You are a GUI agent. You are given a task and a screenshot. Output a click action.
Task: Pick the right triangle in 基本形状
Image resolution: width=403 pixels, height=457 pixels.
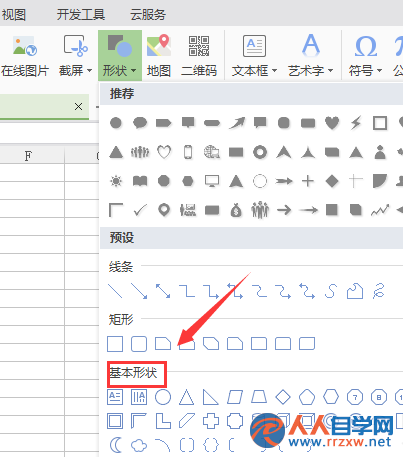pyautogui.click(x=211, y=397)
